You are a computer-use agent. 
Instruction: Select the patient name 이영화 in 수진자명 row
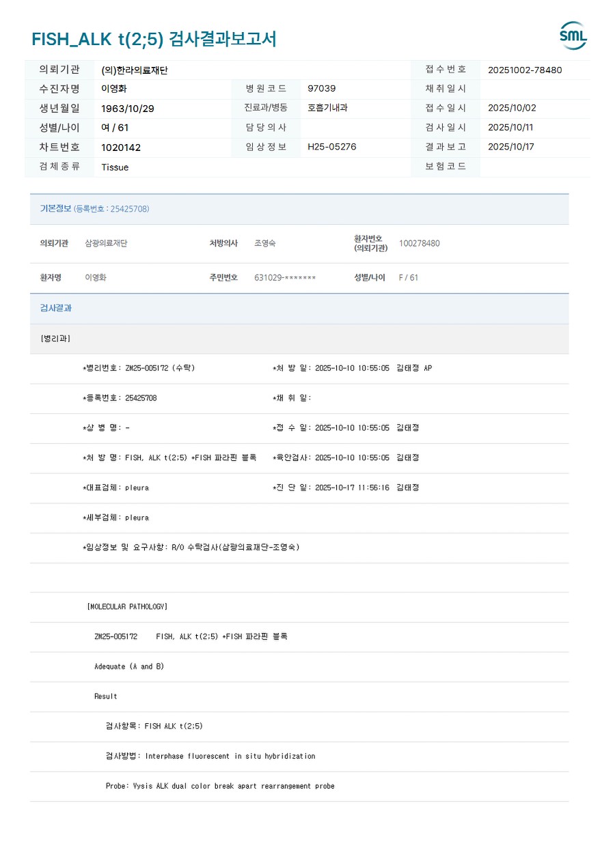click(114, 89)
